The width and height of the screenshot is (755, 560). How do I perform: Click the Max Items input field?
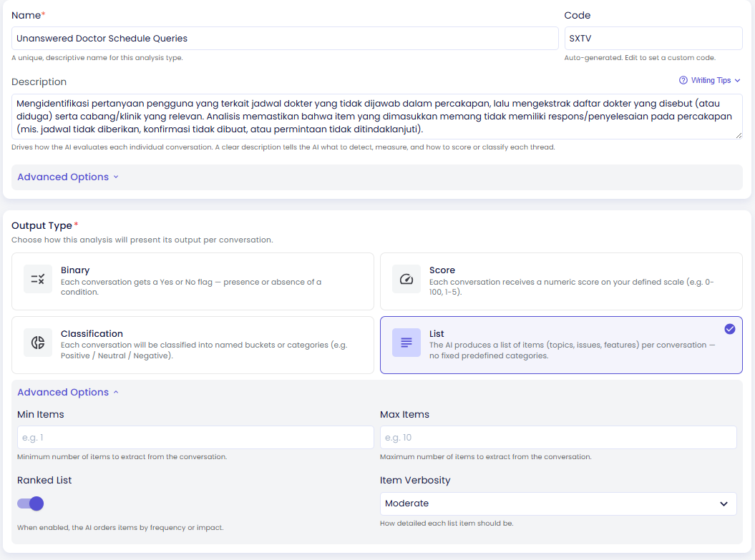point(558,437)
